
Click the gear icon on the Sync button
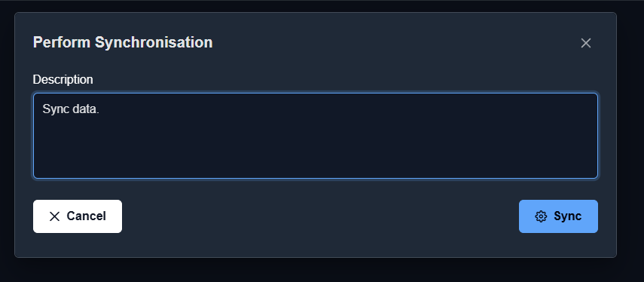(541, 216)
